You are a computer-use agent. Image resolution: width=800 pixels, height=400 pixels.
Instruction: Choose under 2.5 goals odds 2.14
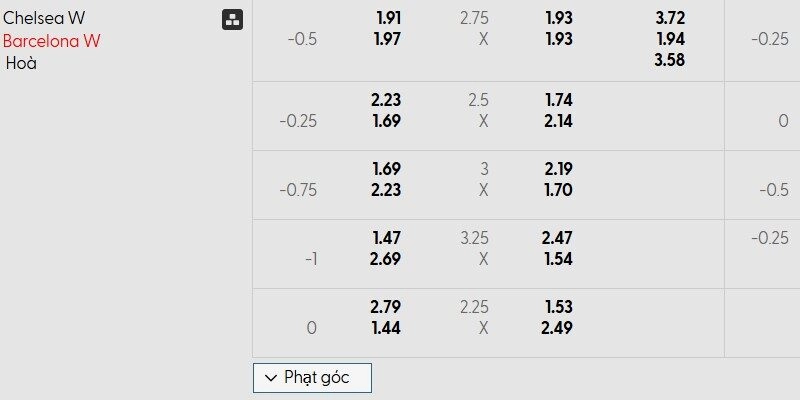pos(558,121)
